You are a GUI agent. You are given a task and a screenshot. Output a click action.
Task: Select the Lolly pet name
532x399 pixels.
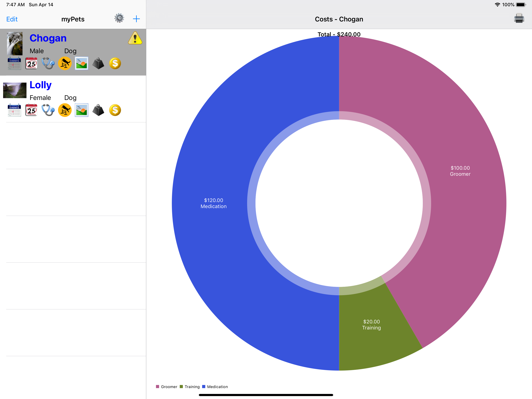[x=41, y=85]
